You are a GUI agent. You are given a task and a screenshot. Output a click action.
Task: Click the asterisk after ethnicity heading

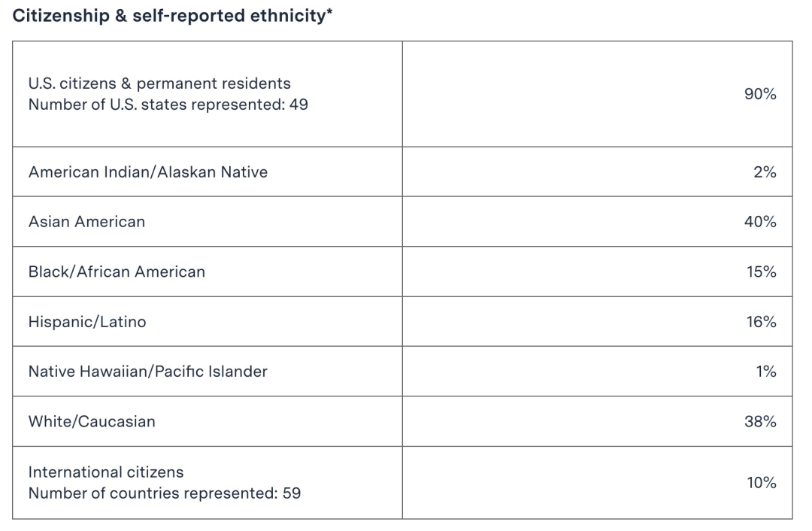329,11
